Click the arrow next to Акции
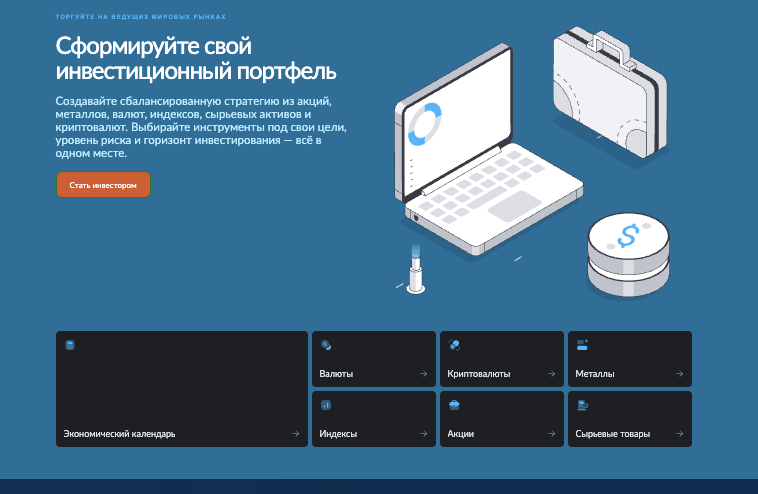 [552, 434]
